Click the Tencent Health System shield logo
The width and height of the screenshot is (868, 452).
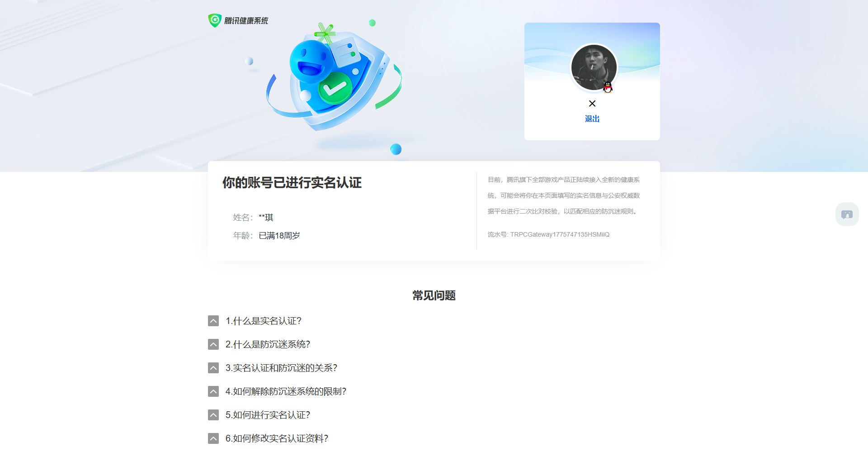[x=214, y=20]
